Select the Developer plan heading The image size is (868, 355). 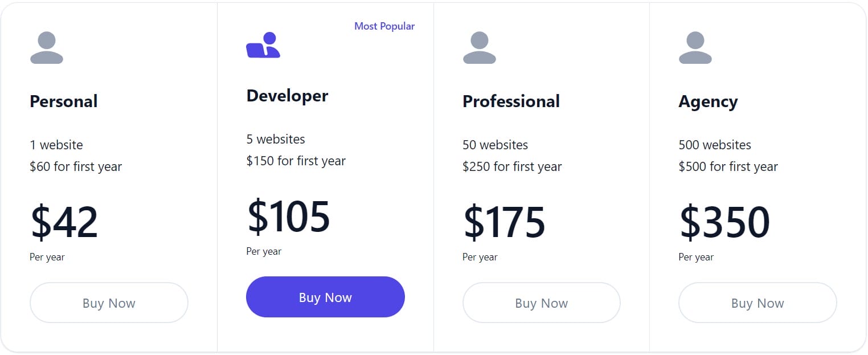pyautogui.click(x=287, y=96)
